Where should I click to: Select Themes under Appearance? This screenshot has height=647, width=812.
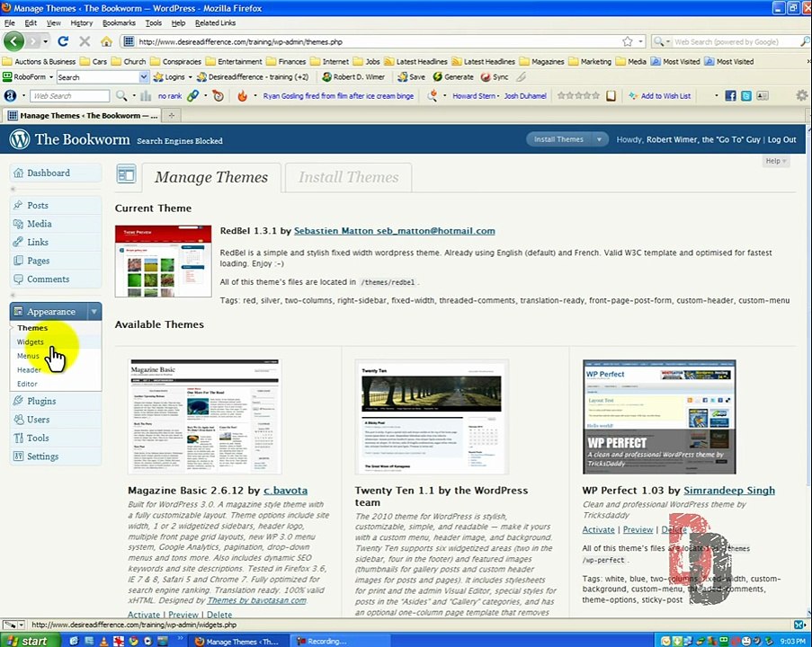[32, 328]
